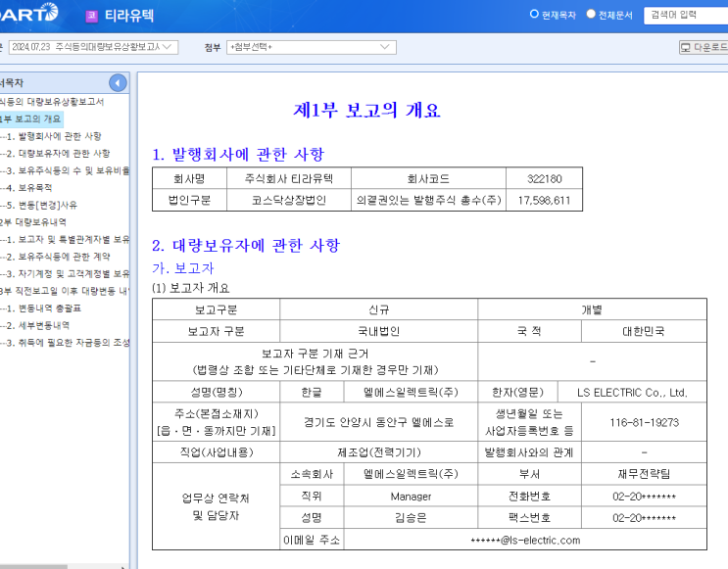Image resolution: width=728 pixels, height=569 pixels.
Task: Click the DART logo
Action: 28,13
